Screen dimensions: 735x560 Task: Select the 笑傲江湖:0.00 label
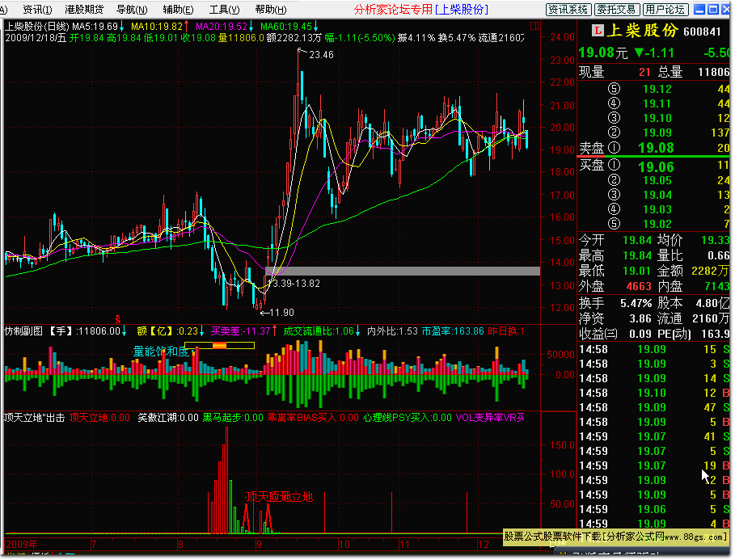(168, 418)
